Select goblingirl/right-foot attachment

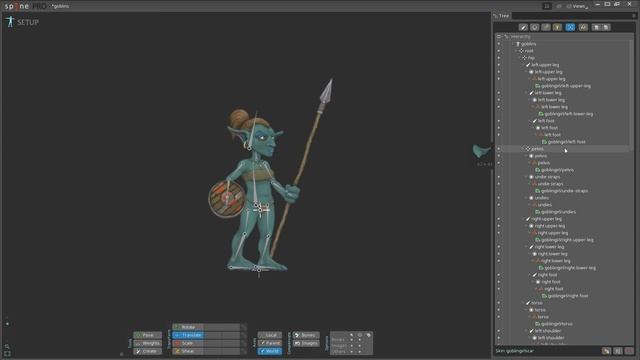coord(568,296)
